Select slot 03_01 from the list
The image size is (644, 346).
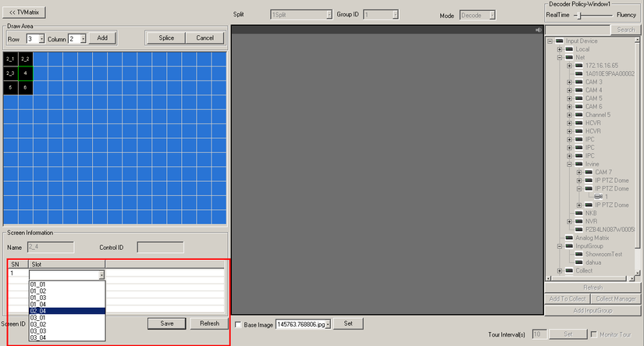pos(67,318)
